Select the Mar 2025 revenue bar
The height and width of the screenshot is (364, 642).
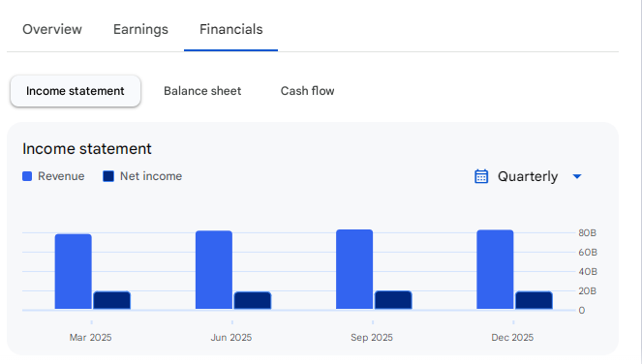pos(74,271)
